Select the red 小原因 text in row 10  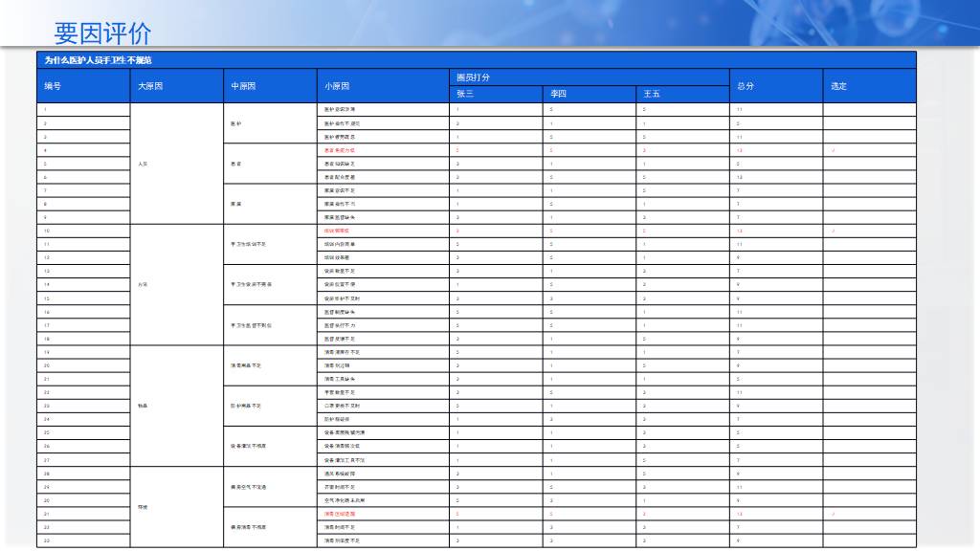click(x=337, y=231)
